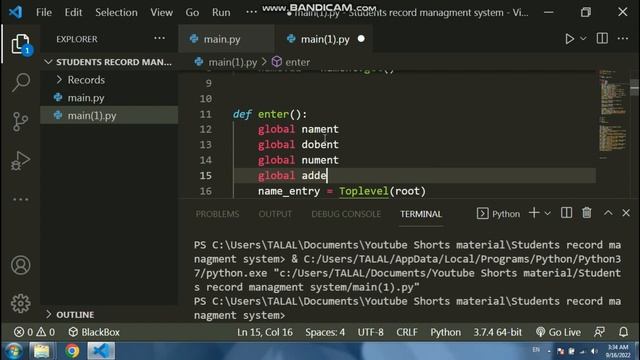640x360 pixels.
Task: Select the main(1).py editor tab
Action: point(323,39)
